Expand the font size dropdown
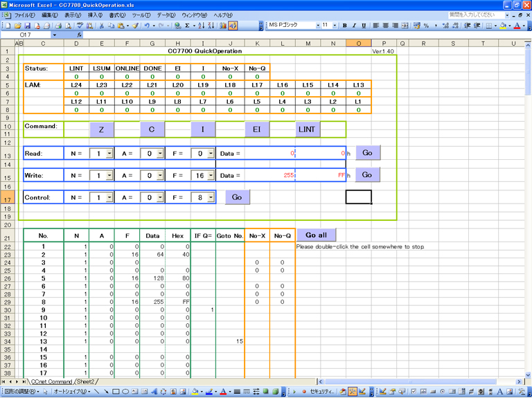The width and height of the screenshot is (532, 398). point(335,26)
